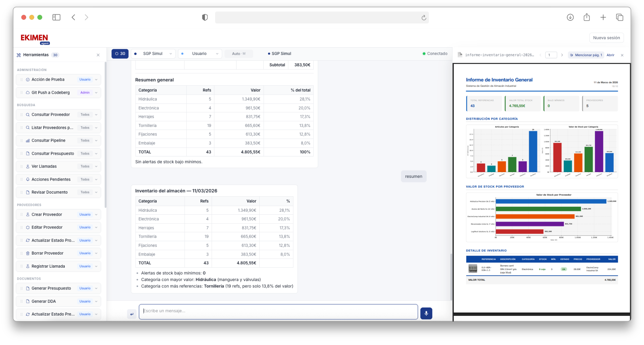Click Abrir to open the PDF
Viewport: 644px width, 345px height.
(x=610, y=55)
